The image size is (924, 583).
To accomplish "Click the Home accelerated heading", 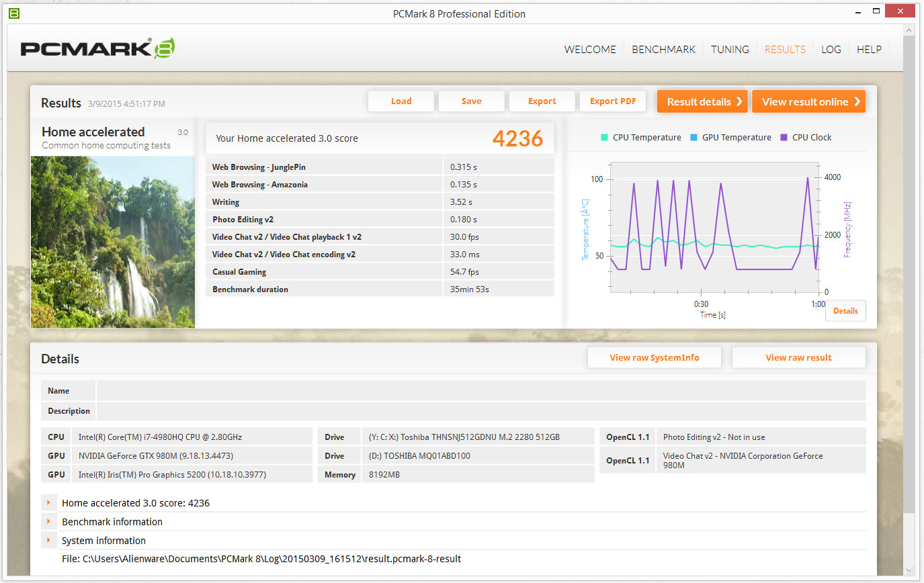I will click(x=93, y=132).
